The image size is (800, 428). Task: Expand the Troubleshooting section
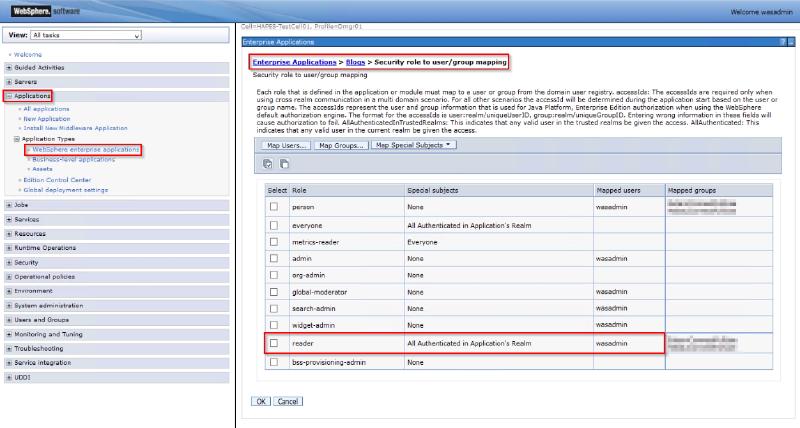(9, 348)
